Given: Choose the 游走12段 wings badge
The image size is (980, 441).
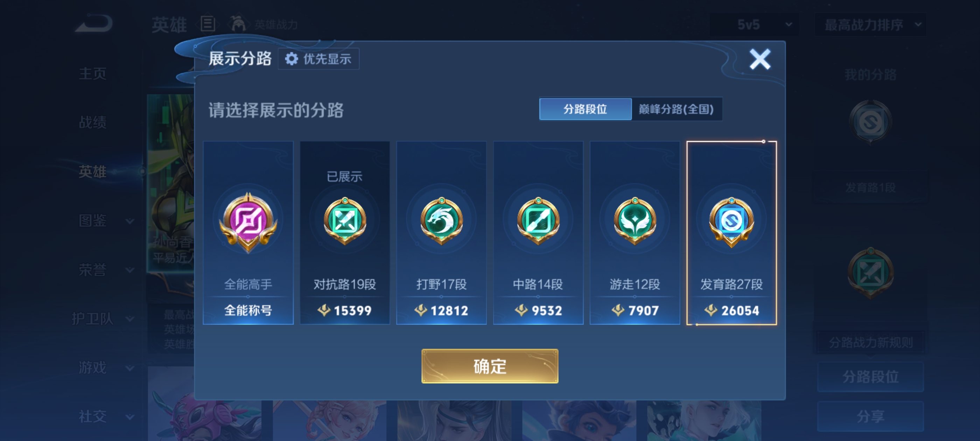Looking at the screenshot, I should 635,221.
